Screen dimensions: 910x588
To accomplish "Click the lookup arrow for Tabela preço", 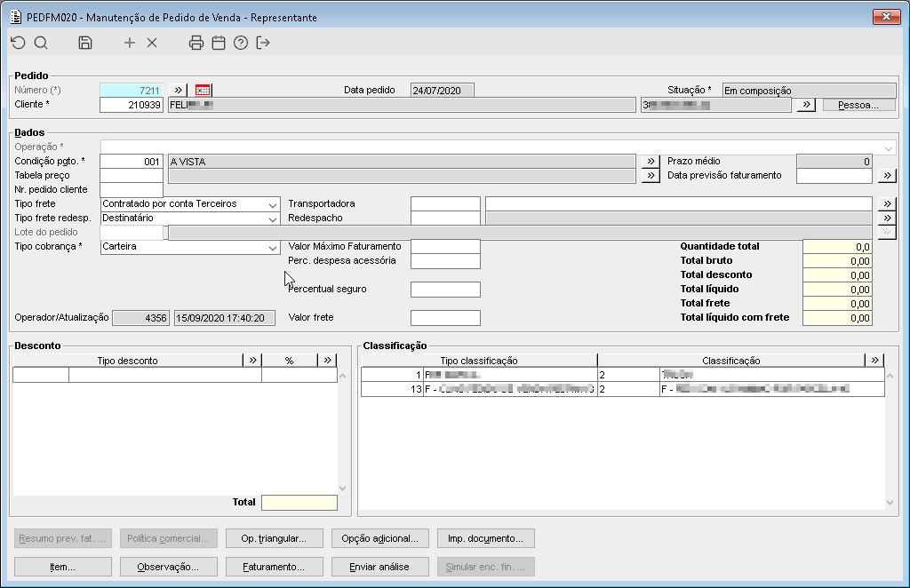I will [651, 176].
